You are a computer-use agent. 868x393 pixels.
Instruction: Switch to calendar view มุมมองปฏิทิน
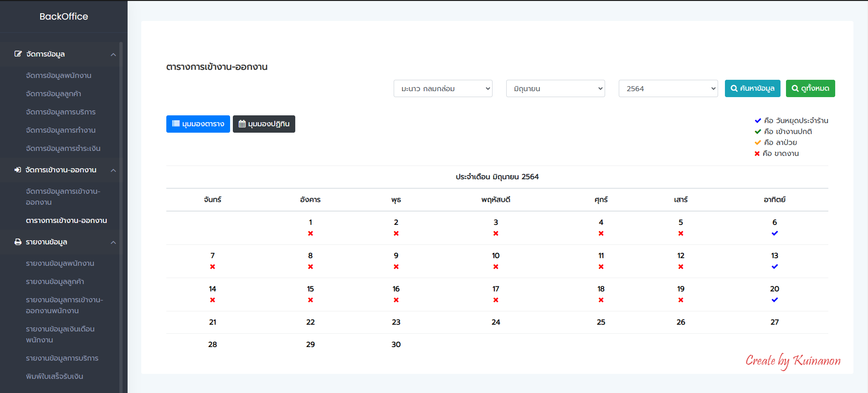tap(264, 124)
